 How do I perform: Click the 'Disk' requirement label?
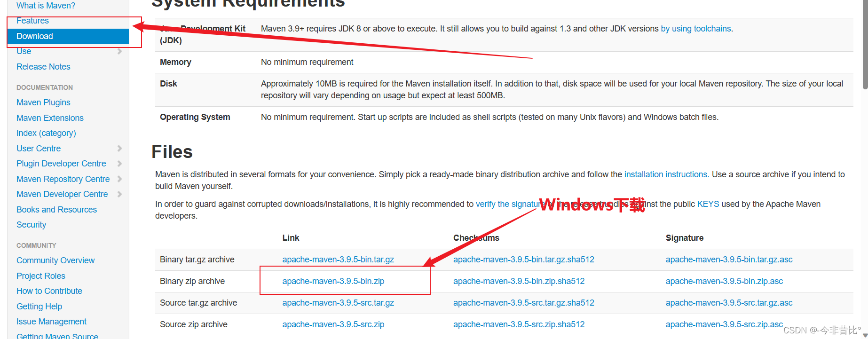[x=168, y=84]
